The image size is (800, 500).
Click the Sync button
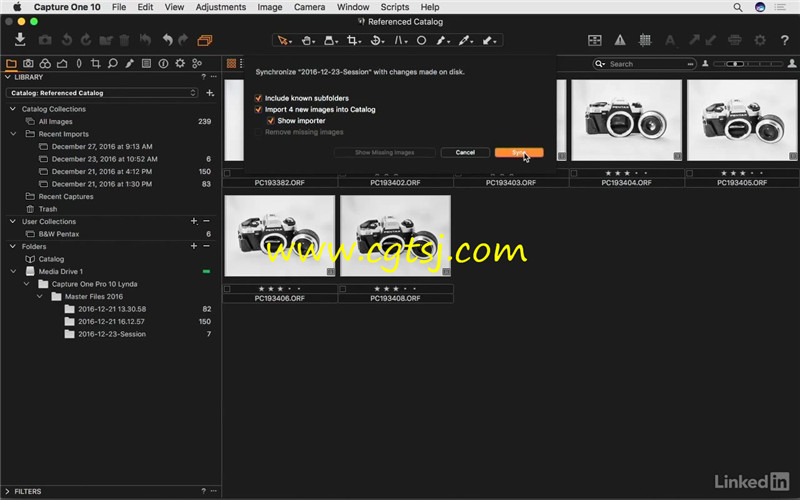coord(519,153)
